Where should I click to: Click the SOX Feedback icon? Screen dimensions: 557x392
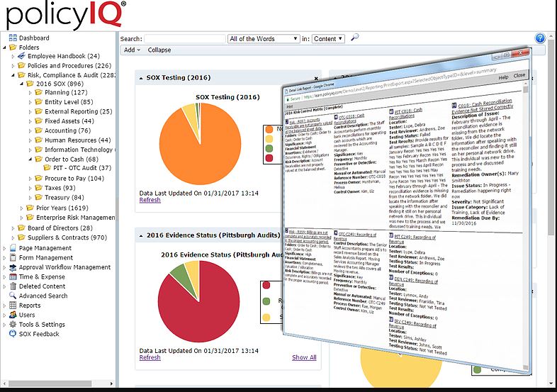tap(13, 334)
